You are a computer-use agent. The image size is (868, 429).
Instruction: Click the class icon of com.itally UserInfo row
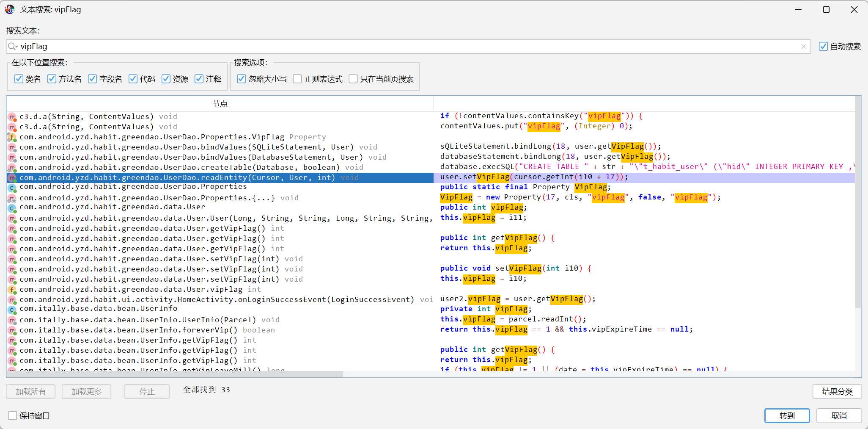12,310
